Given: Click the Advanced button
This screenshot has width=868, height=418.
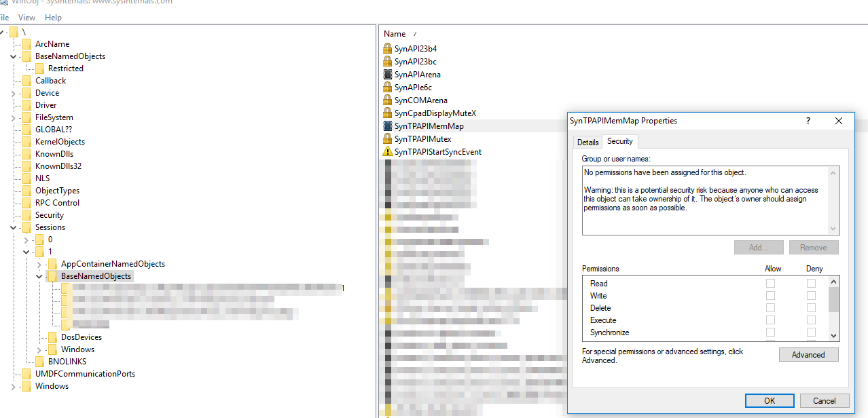Looking at the screenshot, I should click(x=808, y=355).
